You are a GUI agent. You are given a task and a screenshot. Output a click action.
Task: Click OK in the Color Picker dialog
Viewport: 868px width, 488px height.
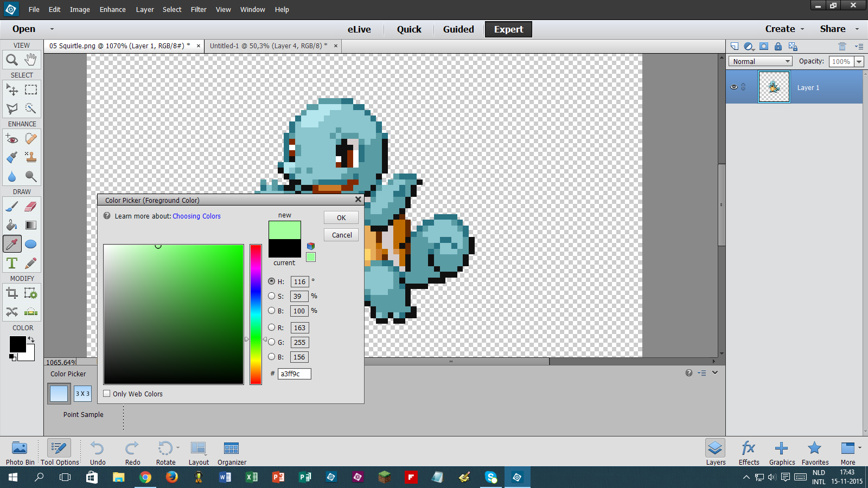click(x=341, y=217)
